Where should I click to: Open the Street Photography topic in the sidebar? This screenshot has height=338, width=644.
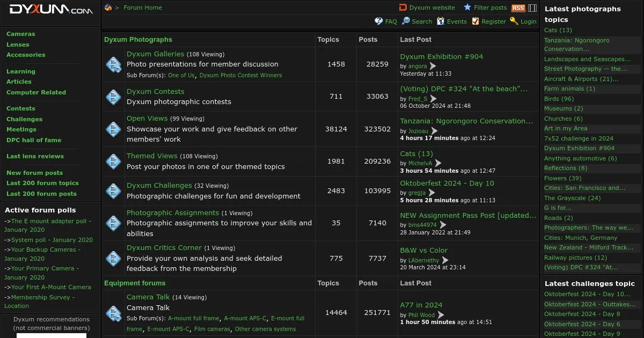point(586,69)
